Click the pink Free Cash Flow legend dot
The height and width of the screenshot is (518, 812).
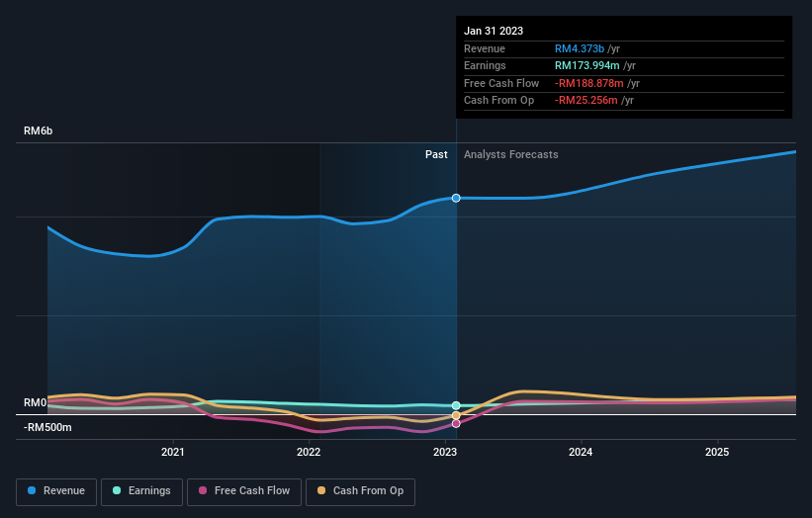(x=203, y=490)
